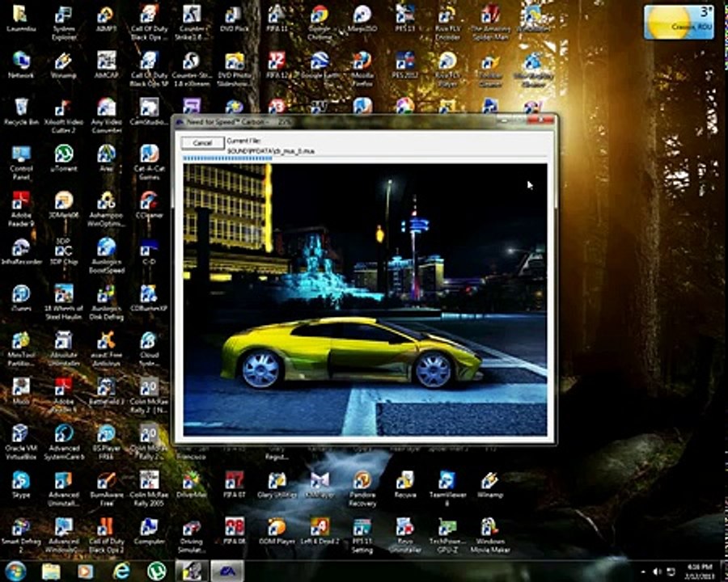Select the Control Panel desktop icon
This screenshot has height=582, width=728.
(21, 162)
